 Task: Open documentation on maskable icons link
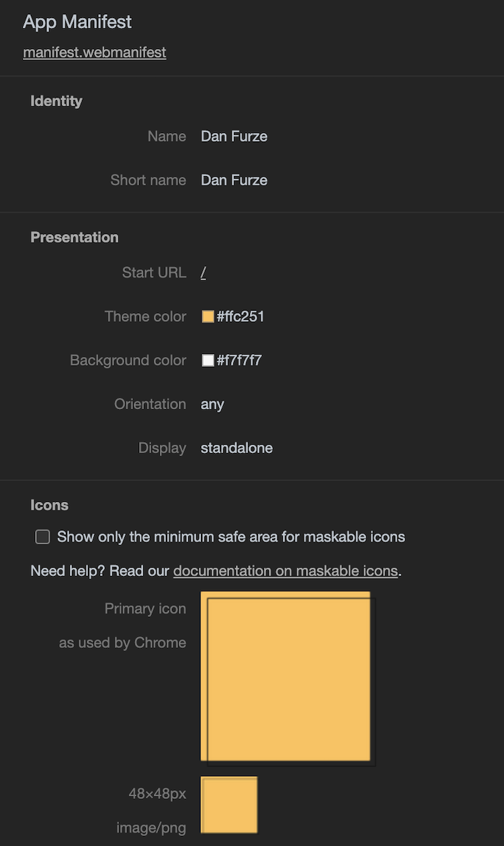pyautogui.click(x=286, y=571)
